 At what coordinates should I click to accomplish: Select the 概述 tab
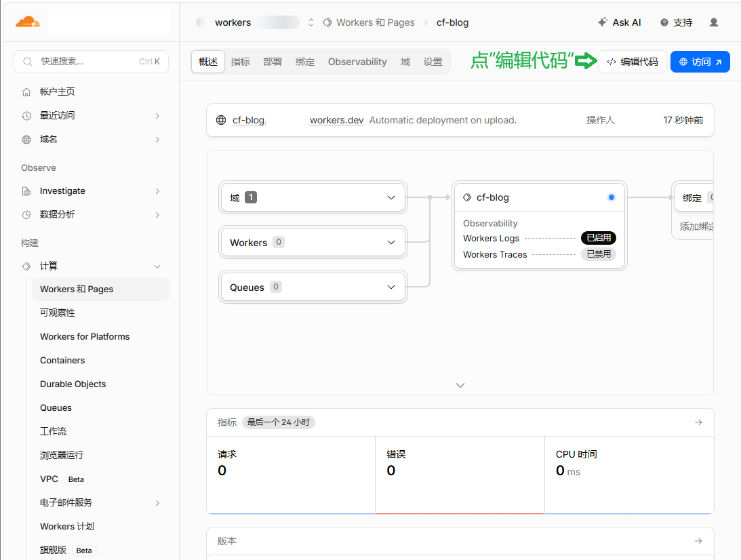[x=208, y=62]
